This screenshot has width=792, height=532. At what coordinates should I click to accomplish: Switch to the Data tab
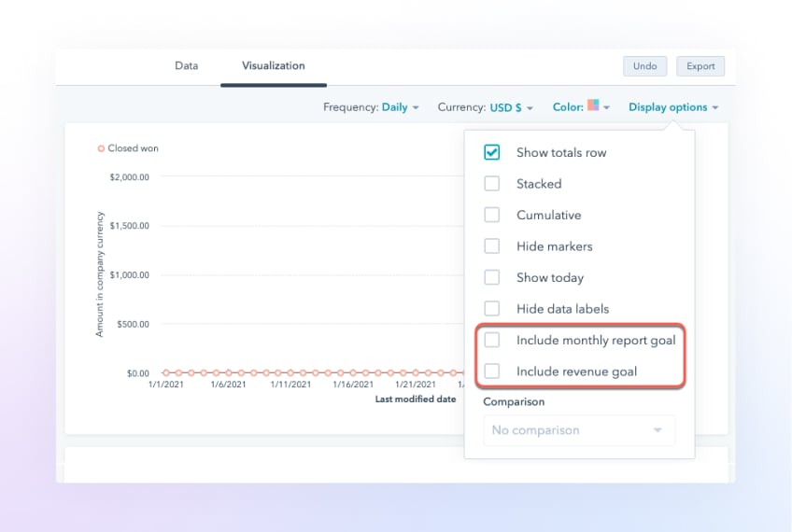click(x=186, y=65)
